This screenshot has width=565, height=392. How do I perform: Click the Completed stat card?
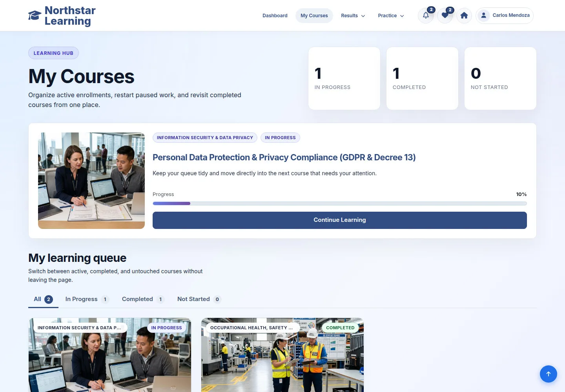tap(422, 78)
